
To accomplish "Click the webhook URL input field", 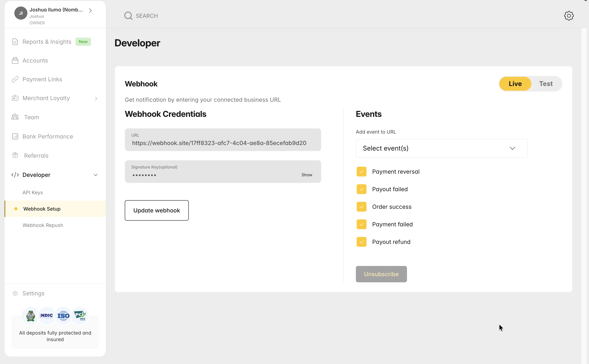I will click(x=223, y=140).
